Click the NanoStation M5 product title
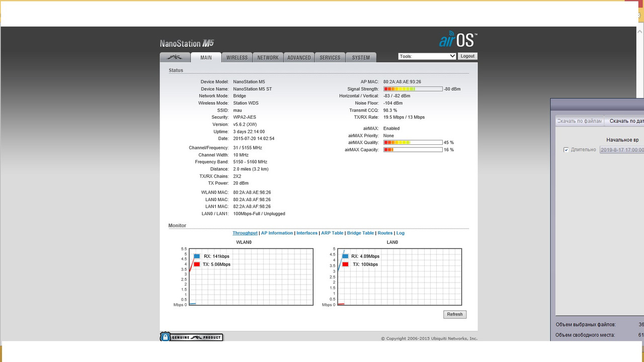 187,43
